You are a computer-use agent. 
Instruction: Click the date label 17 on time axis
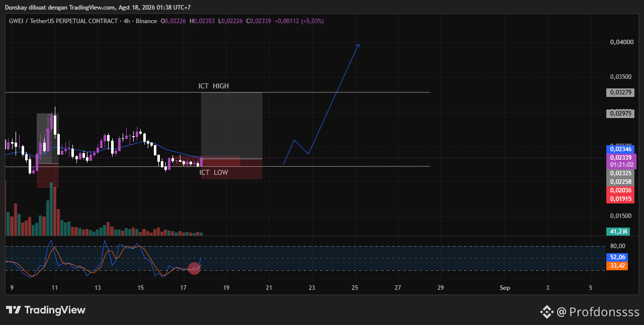tap(183, 288)
